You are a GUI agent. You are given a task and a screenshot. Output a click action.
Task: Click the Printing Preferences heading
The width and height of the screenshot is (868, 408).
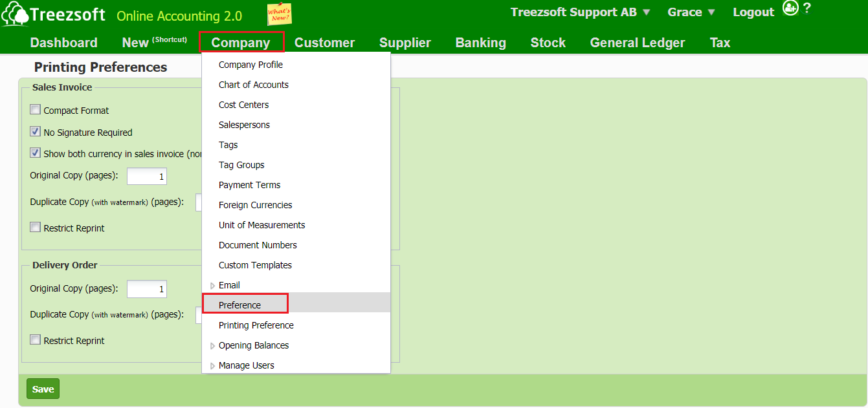pyautogui.click(x=100, y=67)
